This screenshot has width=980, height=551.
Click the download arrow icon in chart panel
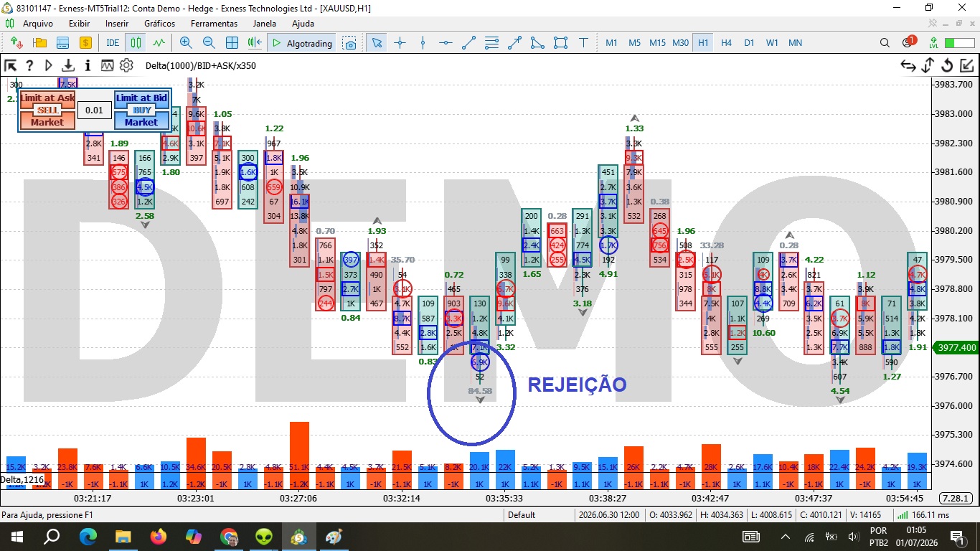(68, 65)
